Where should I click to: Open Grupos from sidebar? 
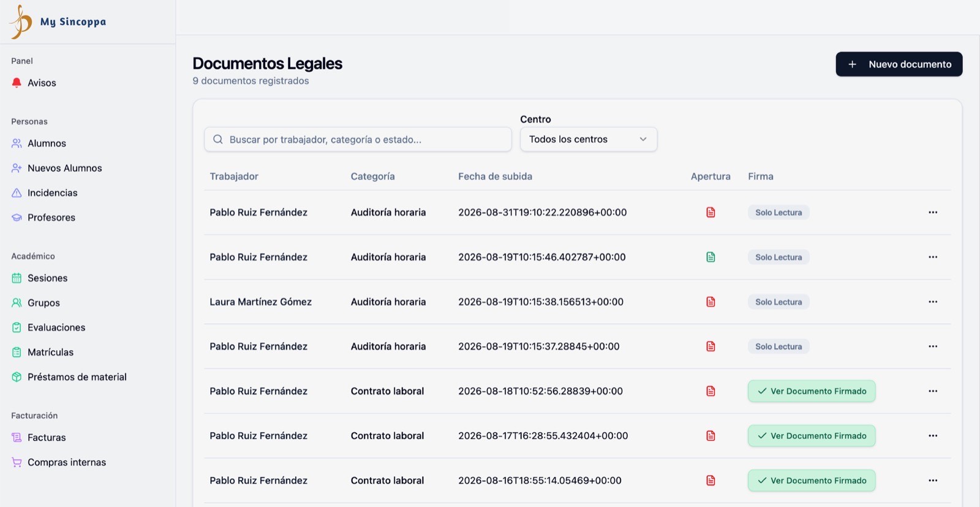click(43, 303)
